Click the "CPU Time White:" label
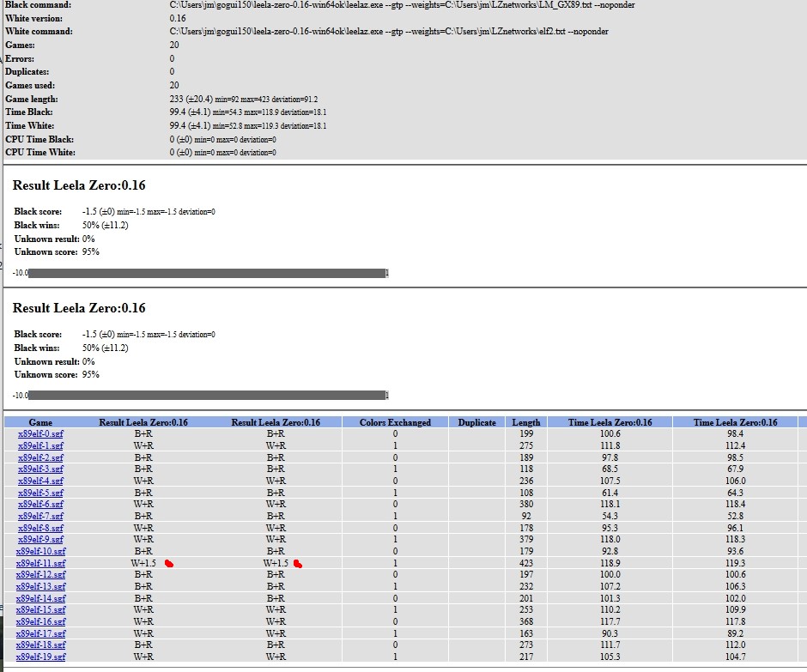807x672 pixels. click(40, 152)
